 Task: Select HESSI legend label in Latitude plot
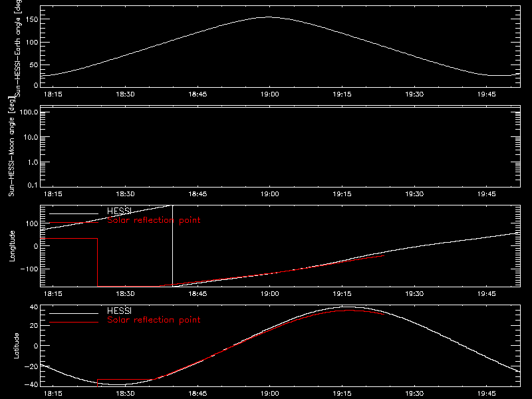point(119,311)
